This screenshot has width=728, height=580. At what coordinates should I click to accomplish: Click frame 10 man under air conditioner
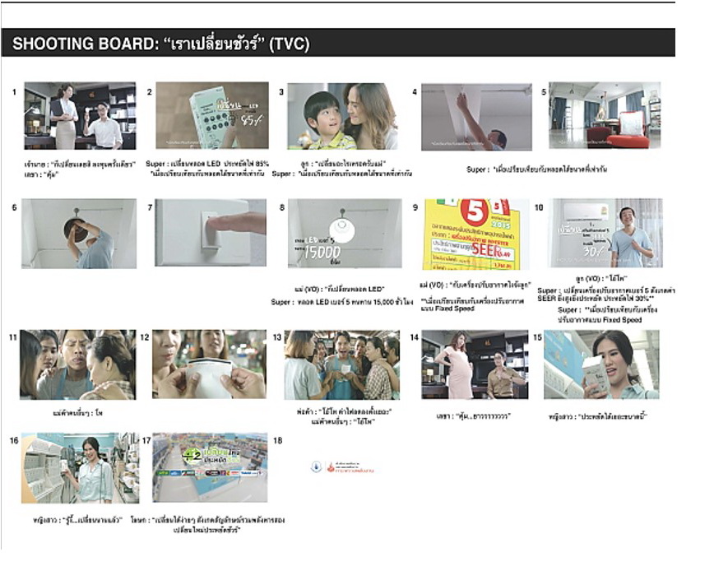tap(605, 233)
